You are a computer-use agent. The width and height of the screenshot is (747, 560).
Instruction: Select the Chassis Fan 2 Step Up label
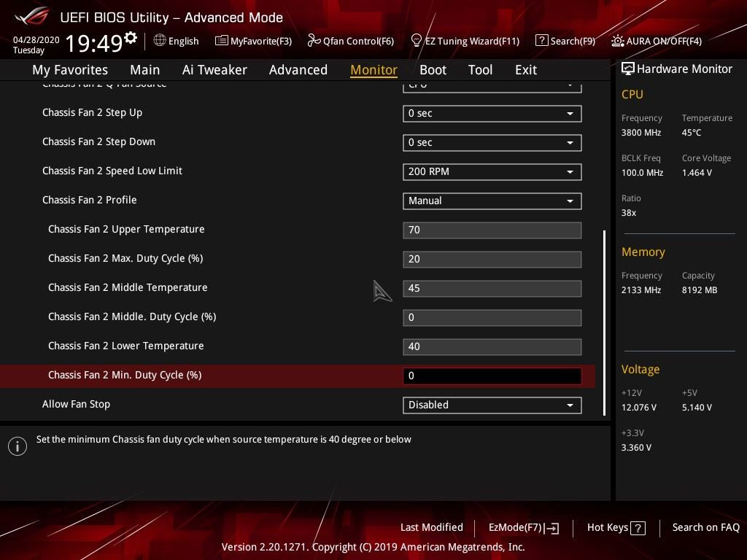[x=92, y=113]
